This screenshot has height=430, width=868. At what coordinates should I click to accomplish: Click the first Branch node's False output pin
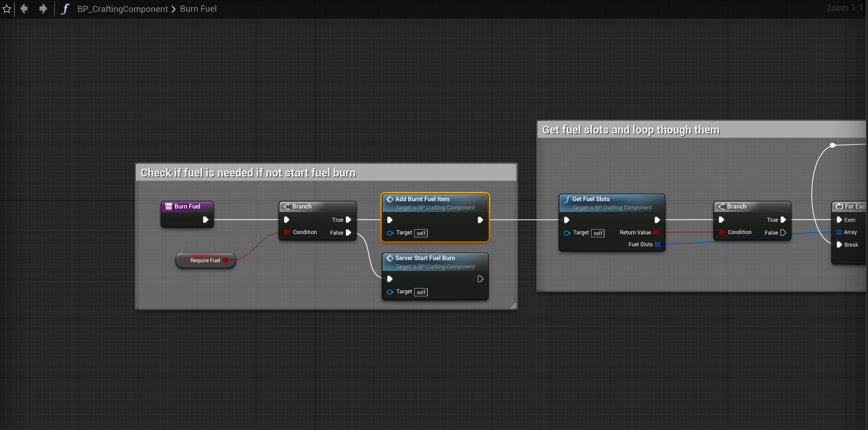(x=348, y=233)
